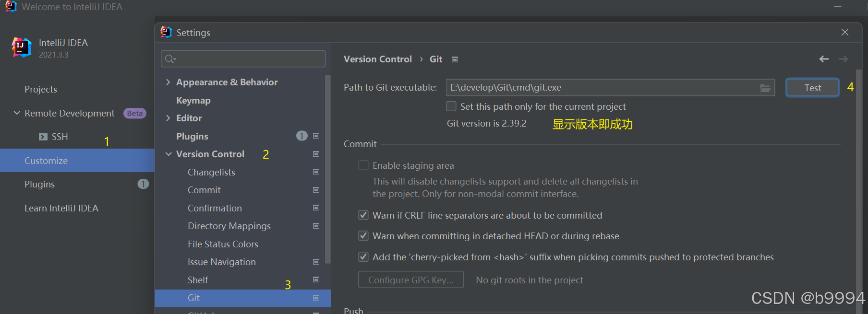Image resolution: width=868 pixels, height=314 pixels.
Task: Uncheck 'Warn if CRLF line separators' option
Action: [363, 215]
